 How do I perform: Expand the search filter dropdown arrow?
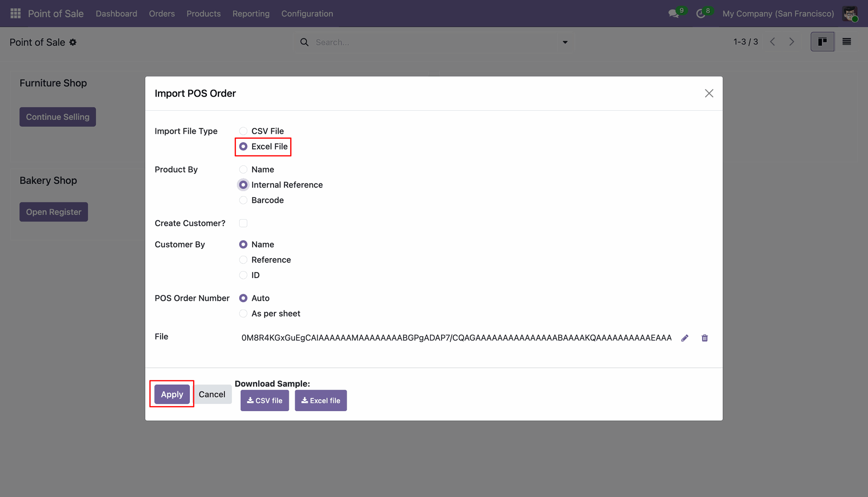[565, 42]
